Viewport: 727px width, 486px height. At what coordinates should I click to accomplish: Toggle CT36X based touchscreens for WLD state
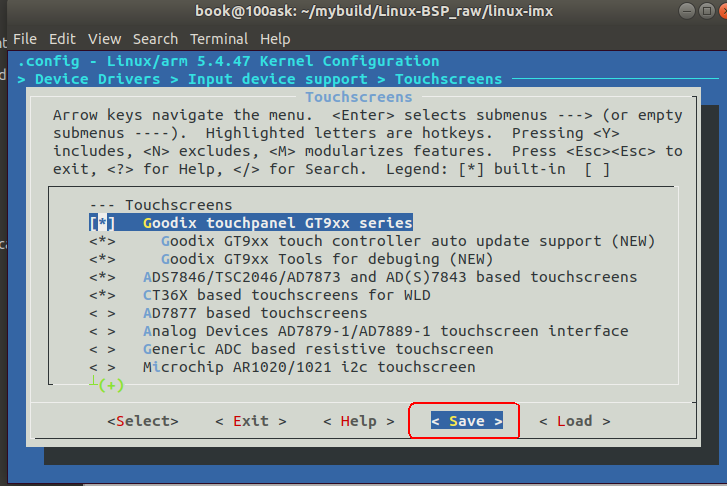(102, 295)
